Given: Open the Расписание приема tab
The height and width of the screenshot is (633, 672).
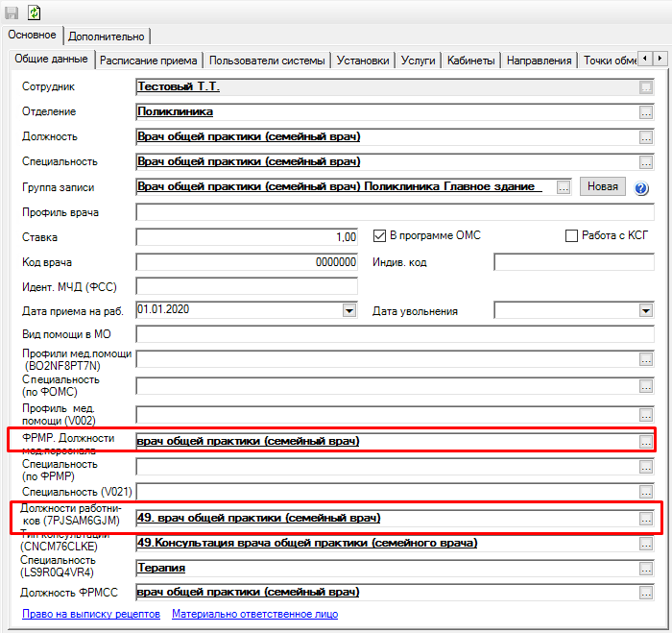Looking at the screenshot, I should [x=148, y=61].
